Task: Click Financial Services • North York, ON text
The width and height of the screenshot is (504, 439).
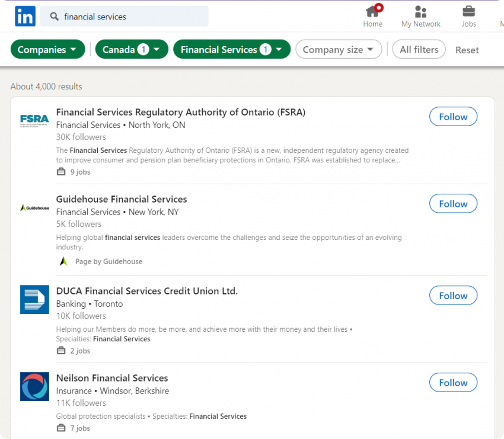Action: pyautogui.click(x=120, y=125)
